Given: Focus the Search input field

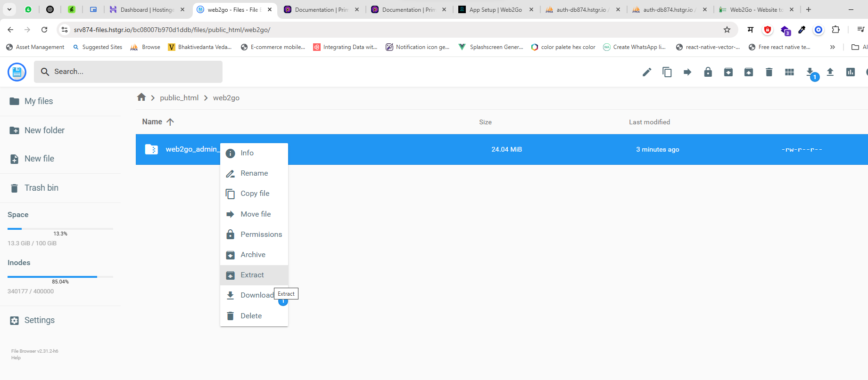Looking at the screenshot, I should point(134,72).
